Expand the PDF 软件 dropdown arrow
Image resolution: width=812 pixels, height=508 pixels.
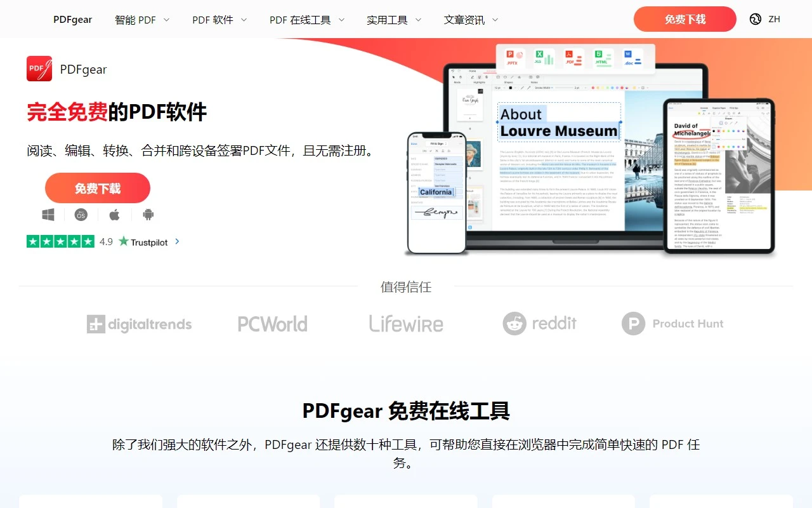pyautogui.click(x=244, y=20)
